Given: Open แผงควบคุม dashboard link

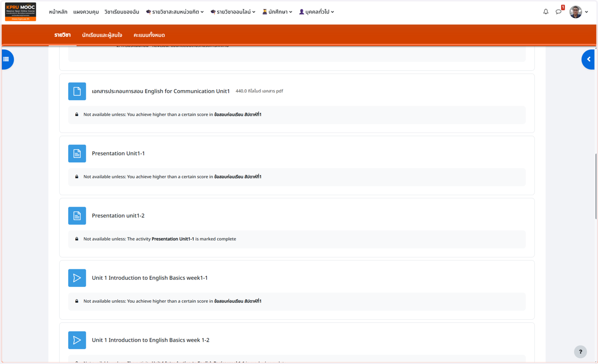Looking at the screenshot, I should point(86,12).
